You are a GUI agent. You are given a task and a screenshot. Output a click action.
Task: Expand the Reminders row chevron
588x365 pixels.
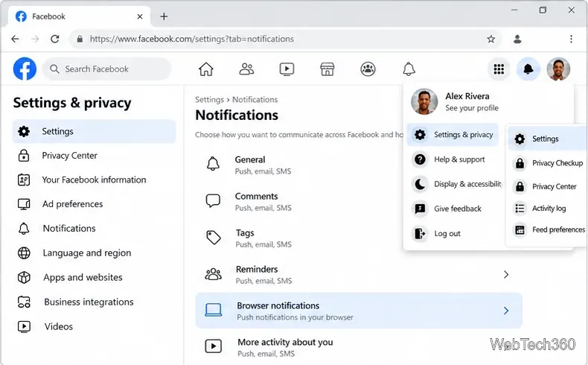point(506,275)
